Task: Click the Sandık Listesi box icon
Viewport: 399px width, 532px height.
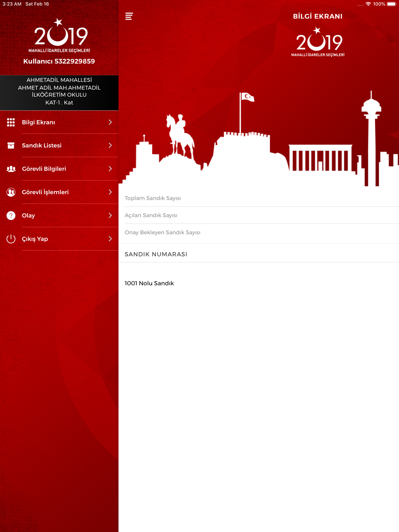Action: coord(11,146)
